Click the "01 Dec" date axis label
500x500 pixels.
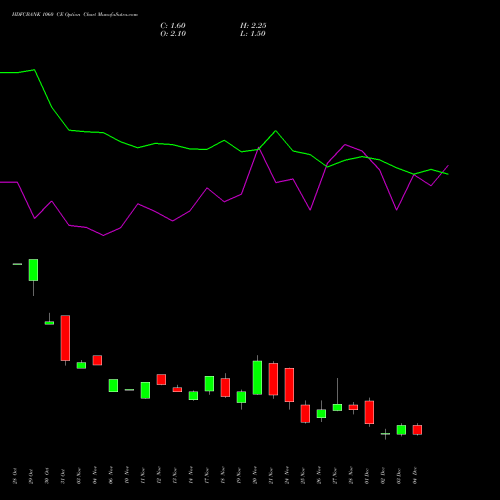tap(367, 476)
